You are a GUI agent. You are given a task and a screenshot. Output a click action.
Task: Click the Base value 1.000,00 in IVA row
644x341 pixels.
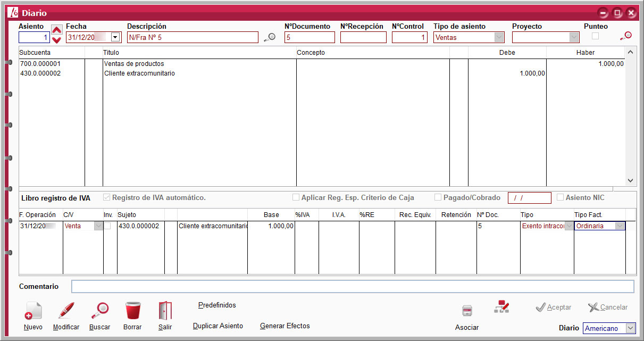280,226
